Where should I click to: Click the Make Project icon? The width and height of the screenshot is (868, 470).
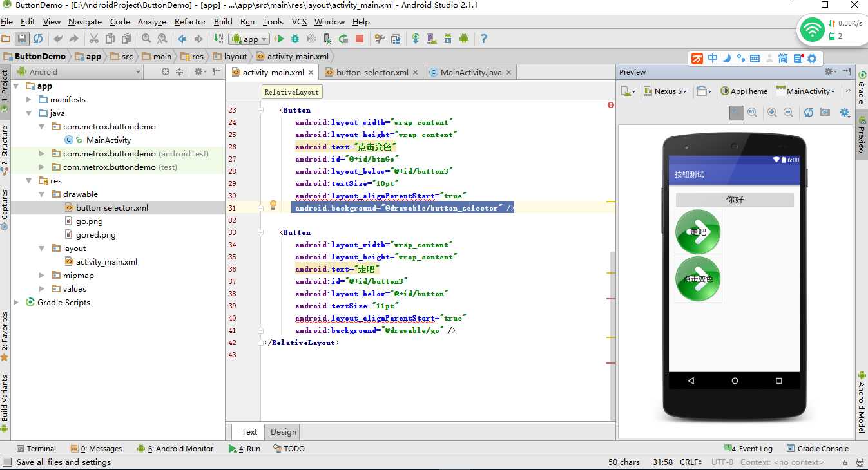click(x=218, y=39)
